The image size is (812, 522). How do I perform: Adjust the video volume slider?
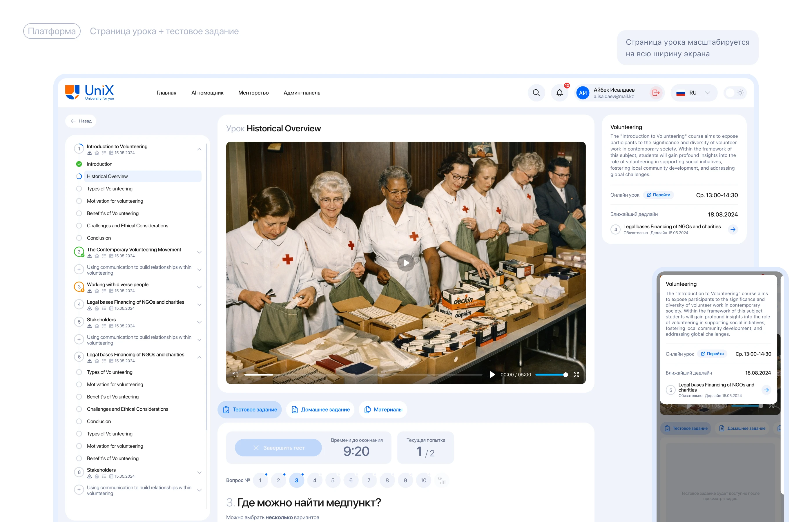(551, 375)
